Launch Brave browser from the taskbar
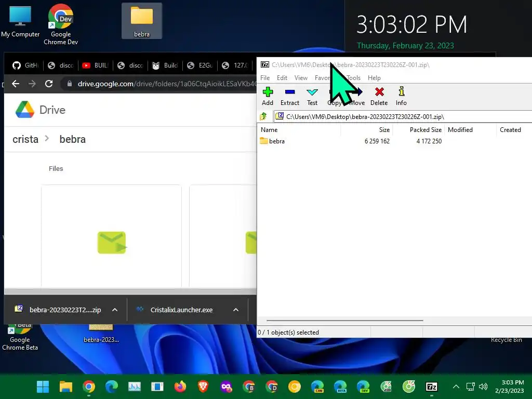 click(x=203, y=387)
